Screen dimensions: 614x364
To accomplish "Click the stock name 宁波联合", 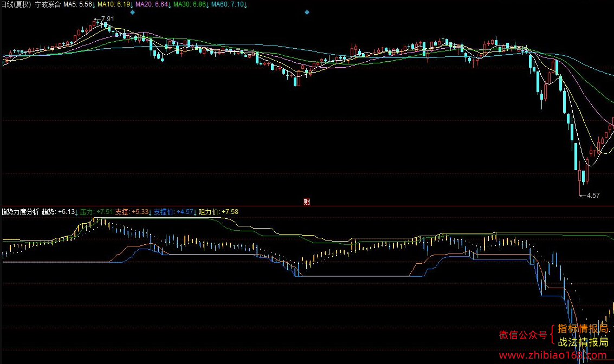I will point(48,5).
